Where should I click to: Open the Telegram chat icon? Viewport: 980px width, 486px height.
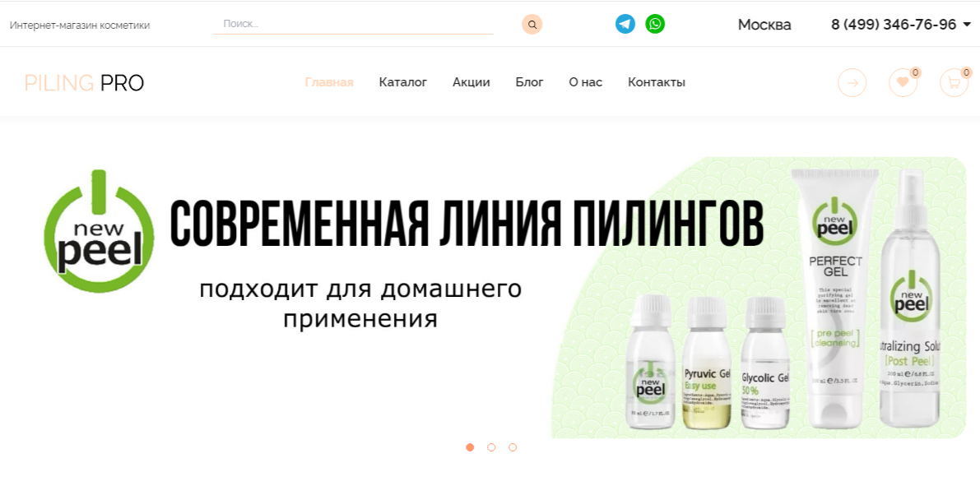(x=625, y=24)
